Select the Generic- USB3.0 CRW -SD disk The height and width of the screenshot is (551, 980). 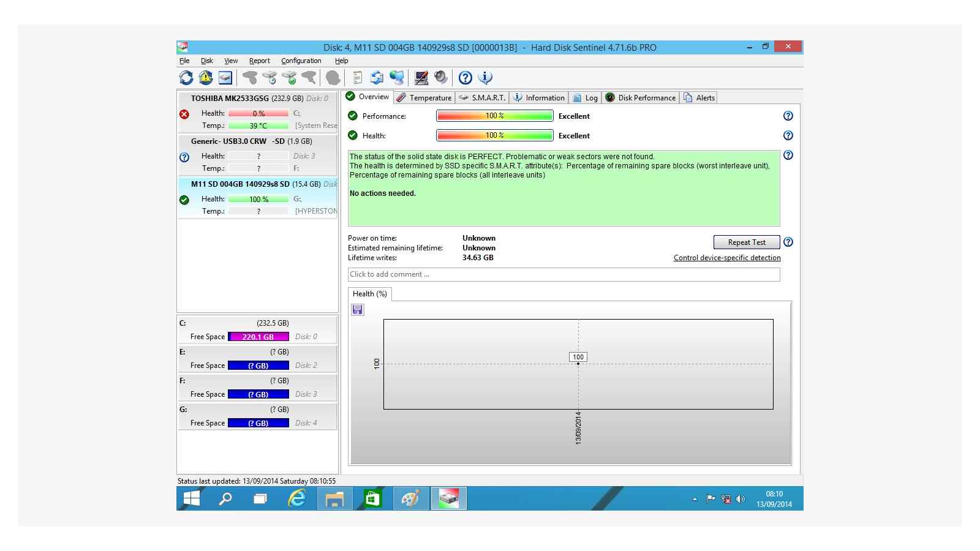pos(258,154)
